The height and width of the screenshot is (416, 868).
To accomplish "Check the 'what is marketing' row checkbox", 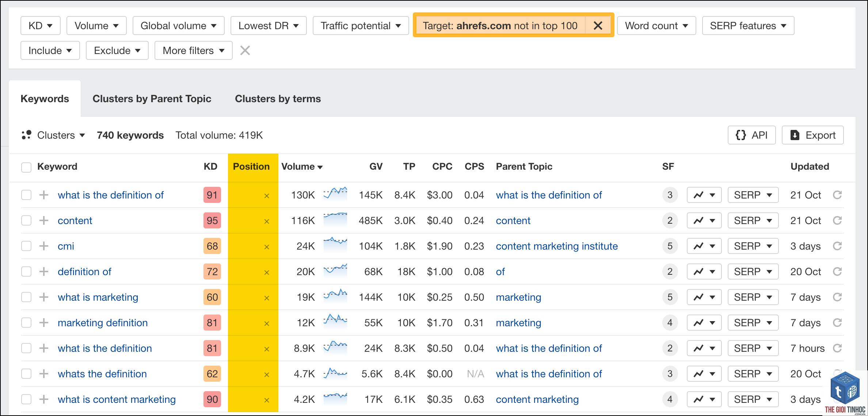I will [26, 297].
